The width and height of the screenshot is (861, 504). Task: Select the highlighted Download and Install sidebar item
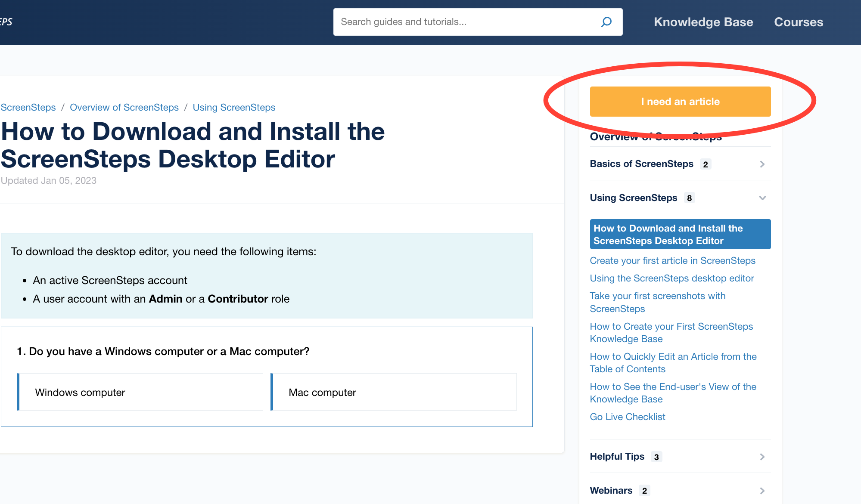coord(680,234)
